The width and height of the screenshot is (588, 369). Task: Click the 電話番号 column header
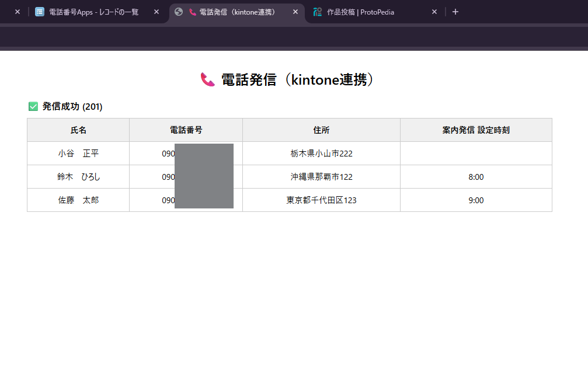pyautogui.click(x=186, y=130)
